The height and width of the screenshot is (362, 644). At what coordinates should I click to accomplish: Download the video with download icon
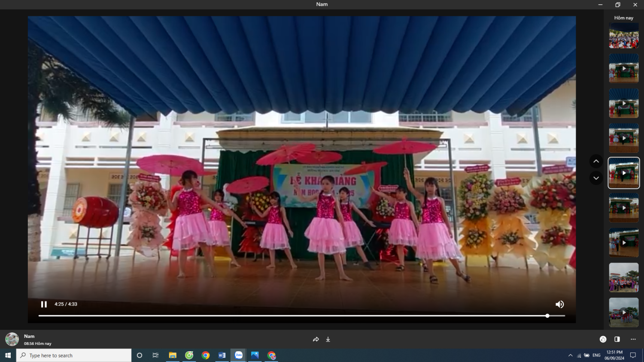328,339
